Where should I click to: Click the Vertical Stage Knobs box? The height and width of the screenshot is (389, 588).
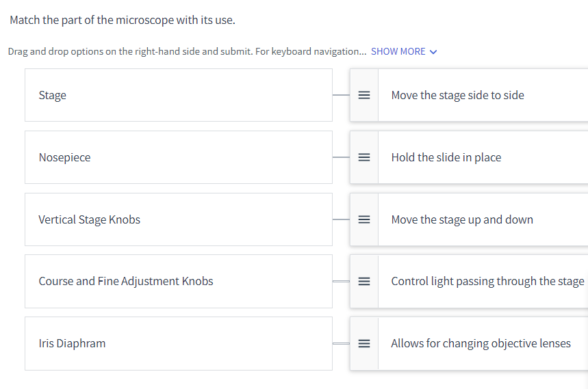coord(178,219)
